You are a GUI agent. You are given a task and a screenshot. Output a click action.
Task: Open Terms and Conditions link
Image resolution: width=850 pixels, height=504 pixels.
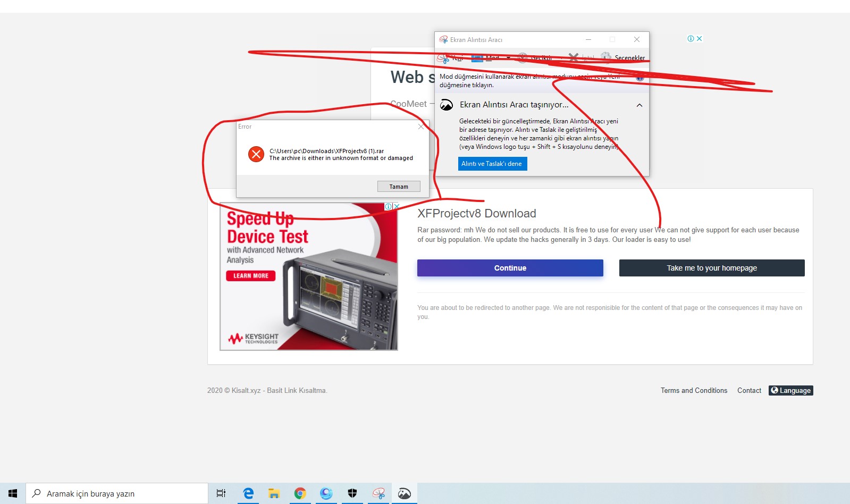click(x=694, y=391)
